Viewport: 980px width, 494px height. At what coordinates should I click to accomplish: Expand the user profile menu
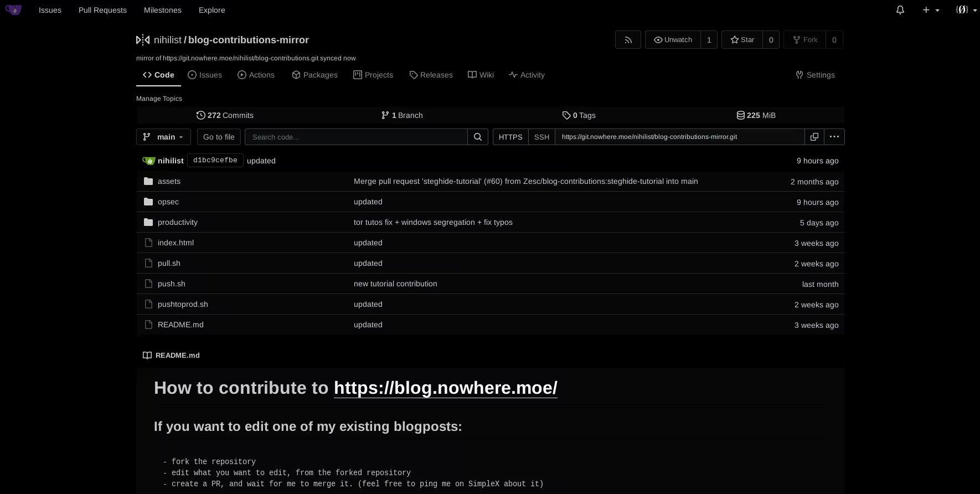[x=966, y=10]
